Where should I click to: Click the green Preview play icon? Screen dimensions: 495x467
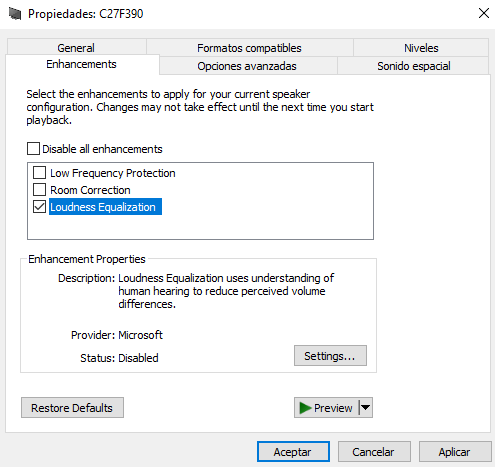coord(305,408)
